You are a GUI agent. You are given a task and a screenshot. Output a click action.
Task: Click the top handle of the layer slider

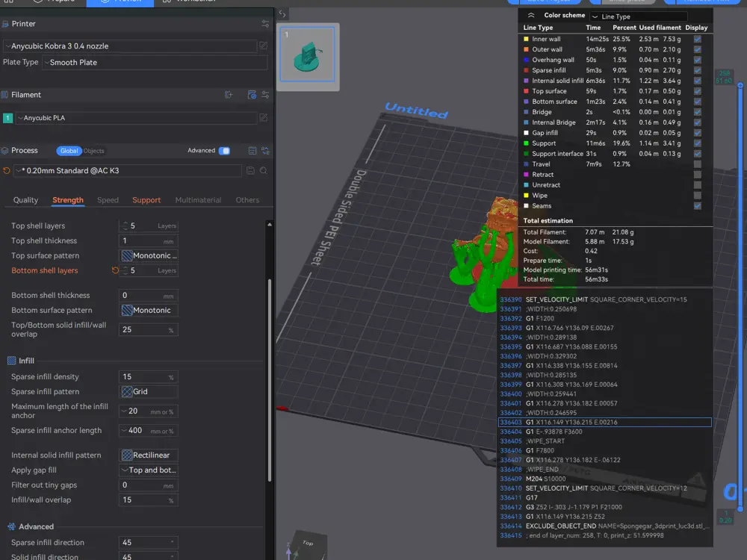tap(740, 86)
